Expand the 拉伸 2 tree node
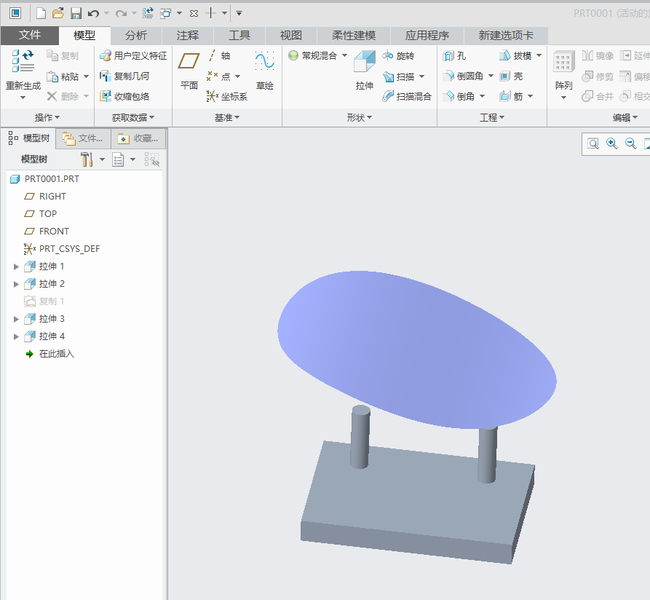Viewport: 650px width, 600px height. [16, 284]
